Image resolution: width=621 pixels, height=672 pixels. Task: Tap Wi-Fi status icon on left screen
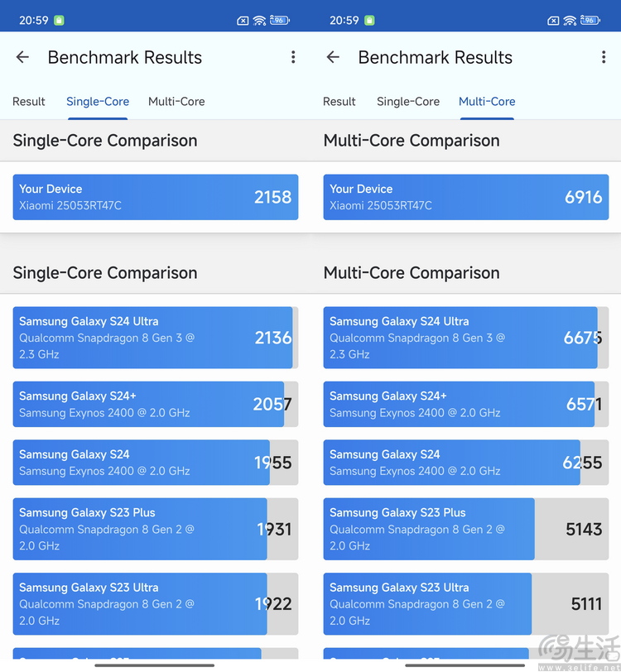(x=259, y=20)
